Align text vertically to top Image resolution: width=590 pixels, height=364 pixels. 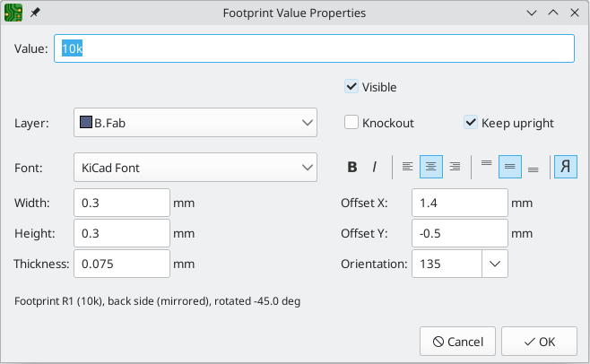[x=487, y=167]
